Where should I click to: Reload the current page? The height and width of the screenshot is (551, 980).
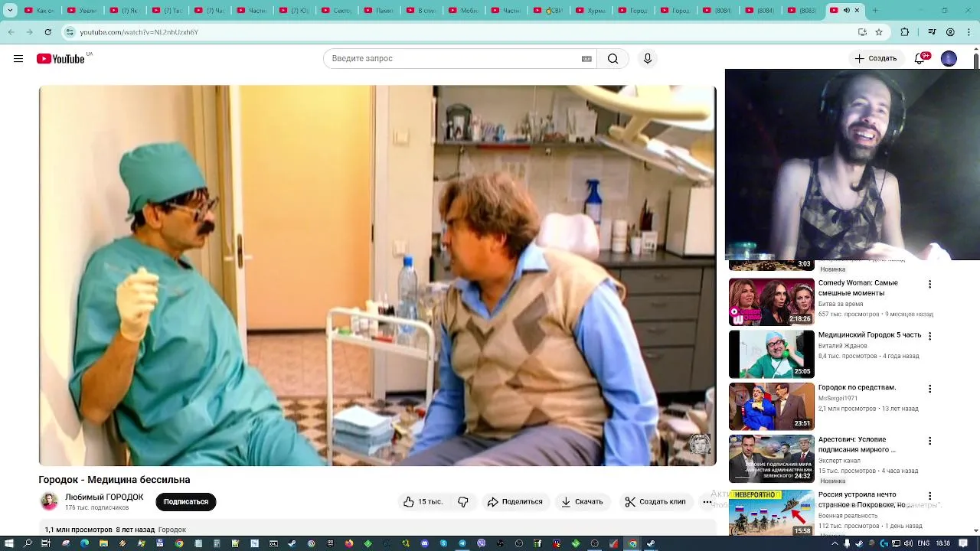coord(48,32)
